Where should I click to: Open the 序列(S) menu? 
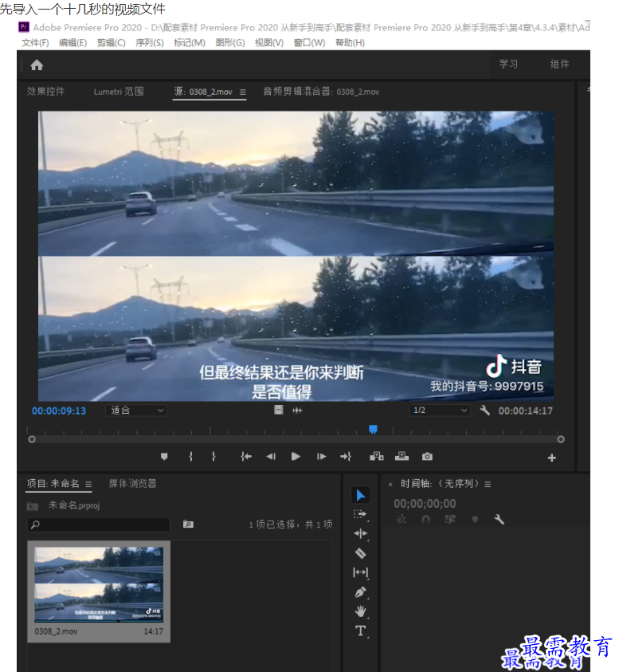[x=150, y=43]
